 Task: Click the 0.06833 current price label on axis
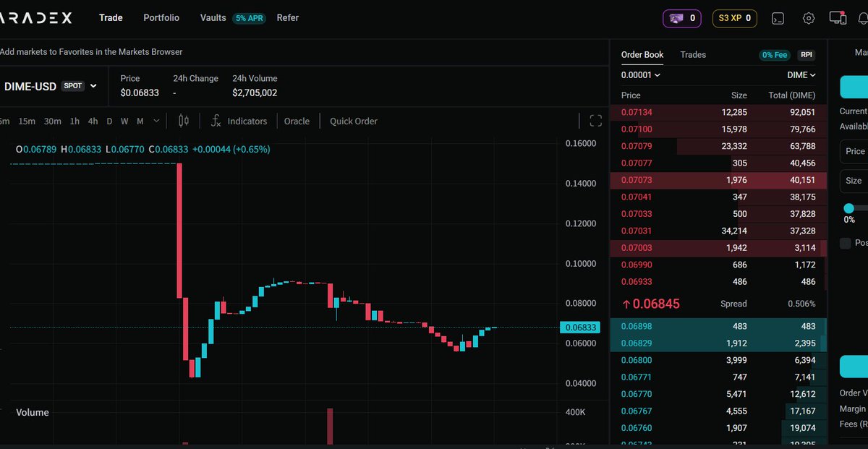coord(581,328)
